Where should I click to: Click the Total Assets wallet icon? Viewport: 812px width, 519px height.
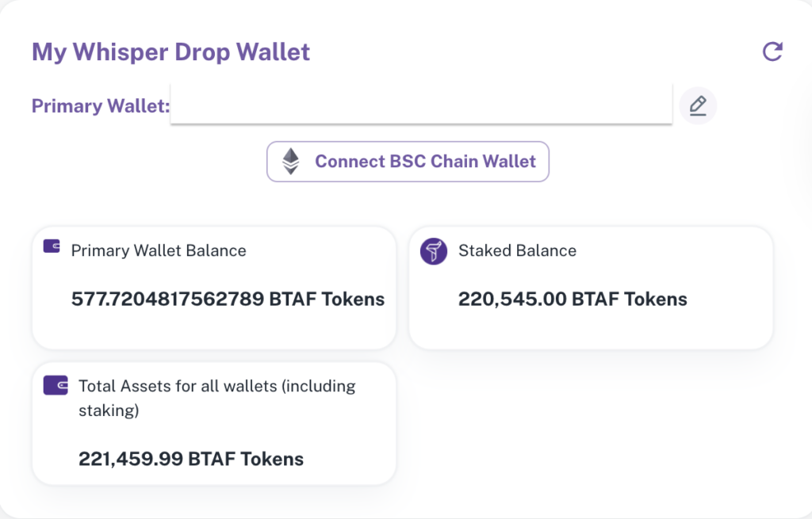point(56,386)
